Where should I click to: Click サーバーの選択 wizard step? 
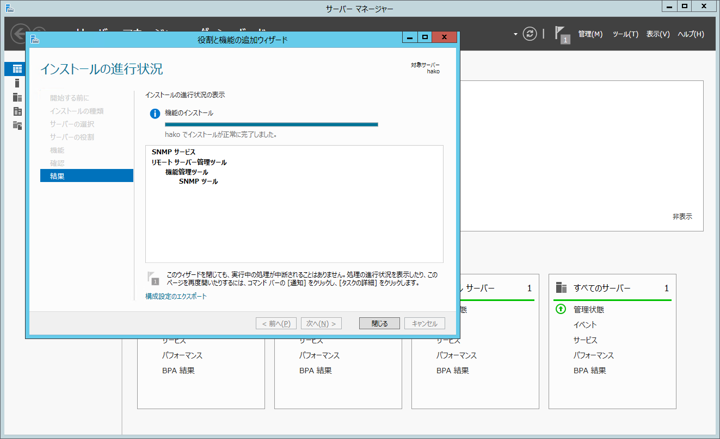point(72,124)
